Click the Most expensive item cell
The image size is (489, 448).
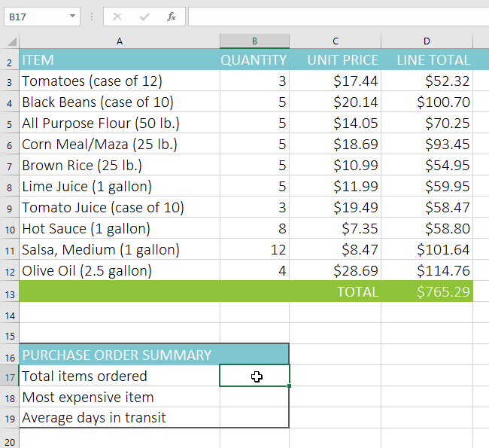120,398
